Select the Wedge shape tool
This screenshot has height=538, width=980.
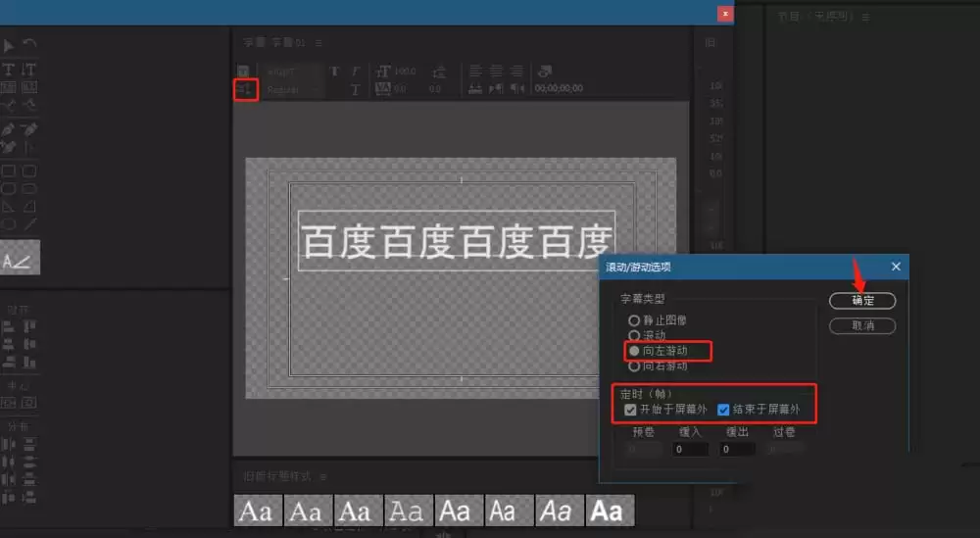9,206
